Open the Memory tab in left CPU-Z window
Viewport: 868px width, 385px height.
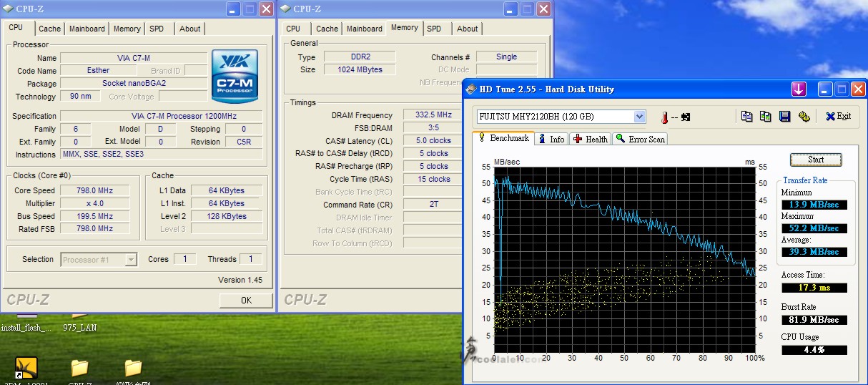[x=127, y=29]
